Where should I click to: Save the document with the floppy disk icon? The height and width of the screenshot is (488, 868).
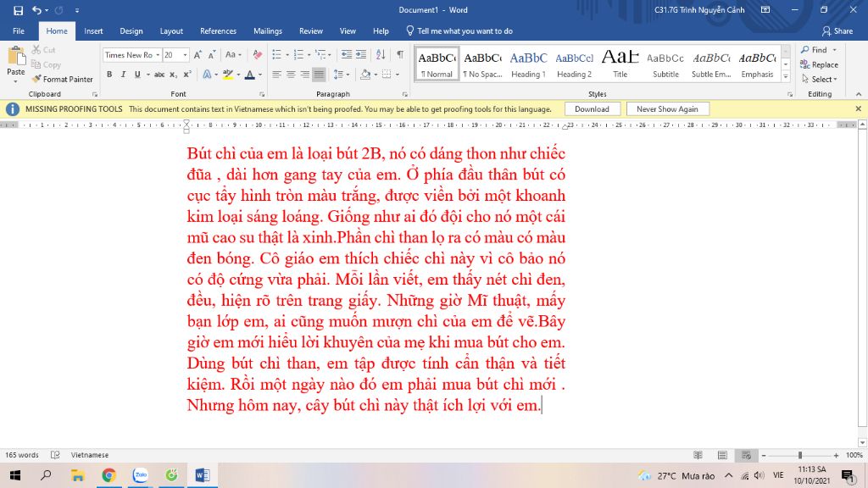19,10
